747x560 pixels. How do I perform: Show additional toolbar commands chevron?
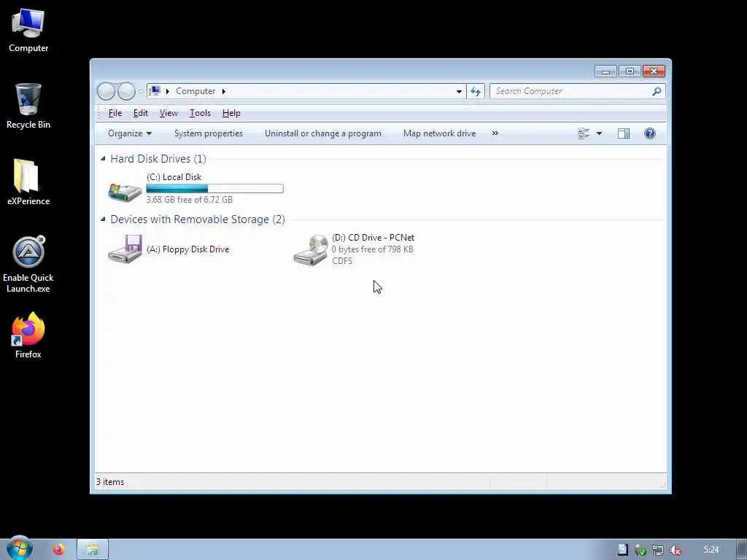click(x=495, y=133)
